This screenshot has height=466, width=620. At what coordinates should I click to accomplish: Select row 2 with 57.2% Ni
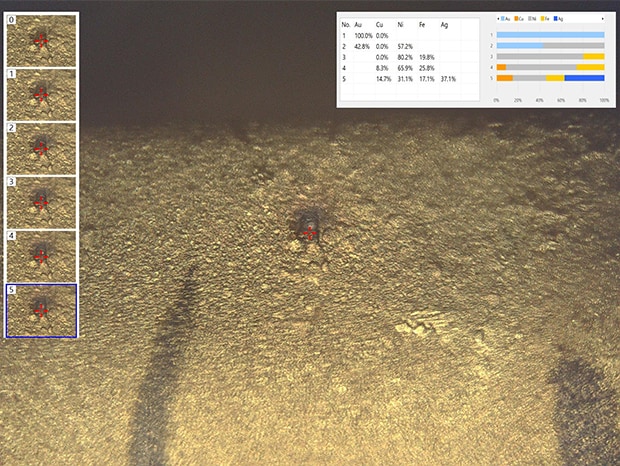point(400,46)
